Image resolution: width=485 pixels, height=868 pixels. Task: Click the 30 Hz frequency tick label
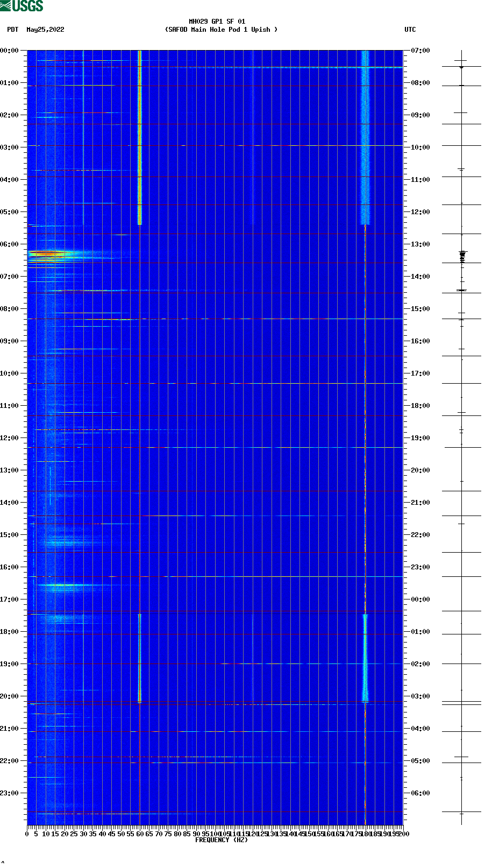coord(83,834)
